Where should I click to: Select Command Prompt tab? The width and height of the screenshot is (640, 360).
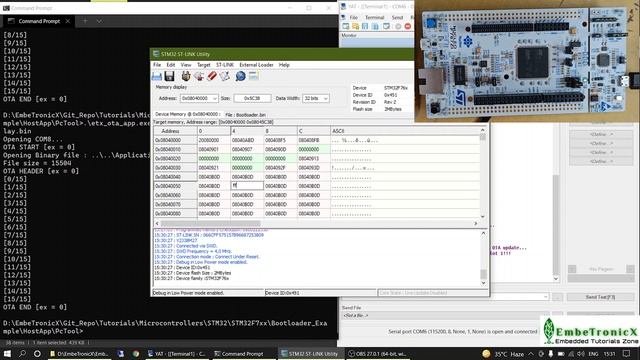pos(39,21)
